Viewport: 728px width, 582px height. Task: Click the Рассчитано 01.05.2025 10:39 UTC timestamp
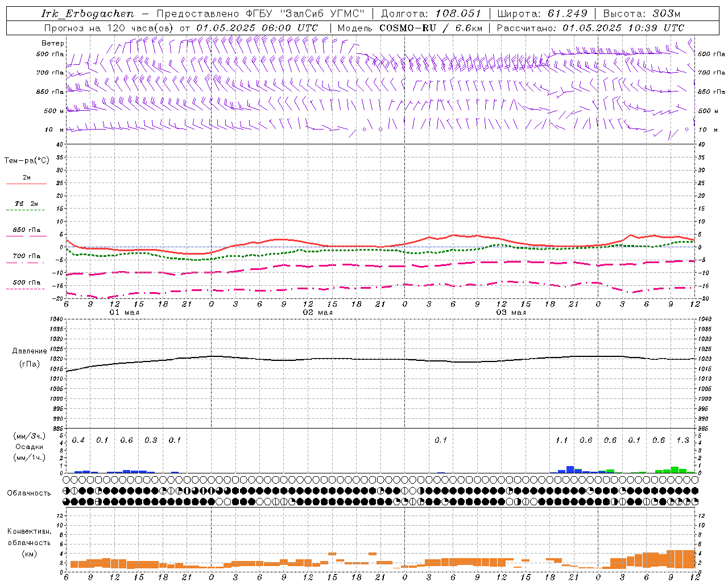click(x=590, y=28)
